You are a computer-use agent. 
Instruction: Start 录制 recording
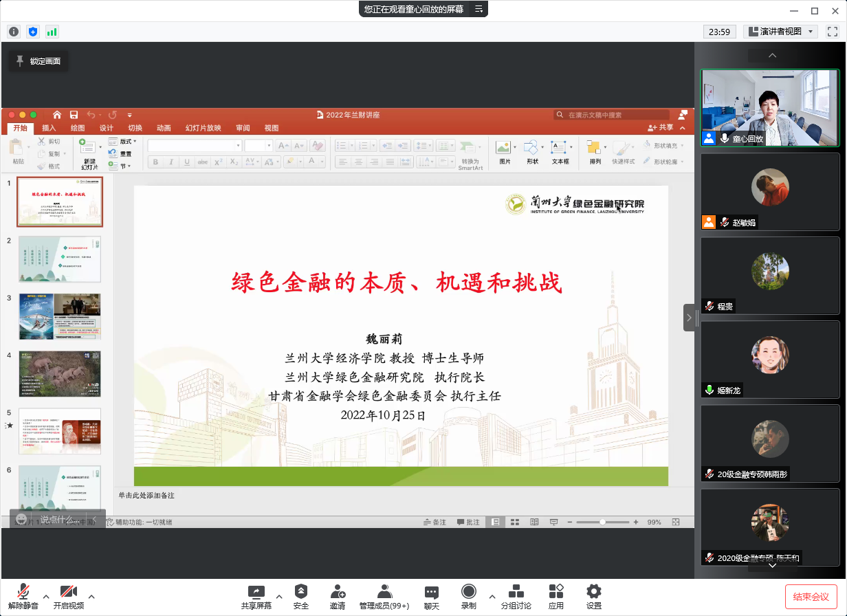469,596
